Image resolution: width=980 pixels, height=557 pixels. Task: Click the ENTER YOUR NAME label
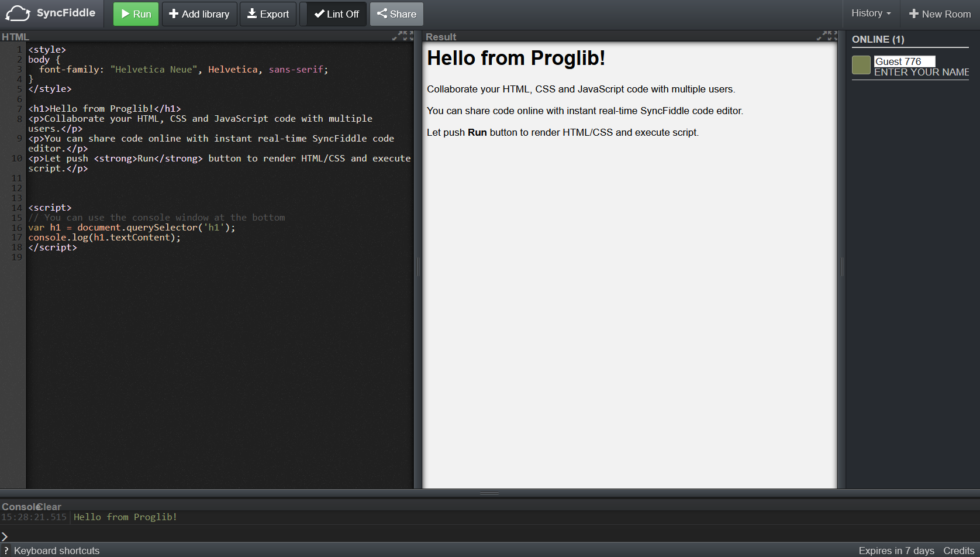[x=922, y=73]
